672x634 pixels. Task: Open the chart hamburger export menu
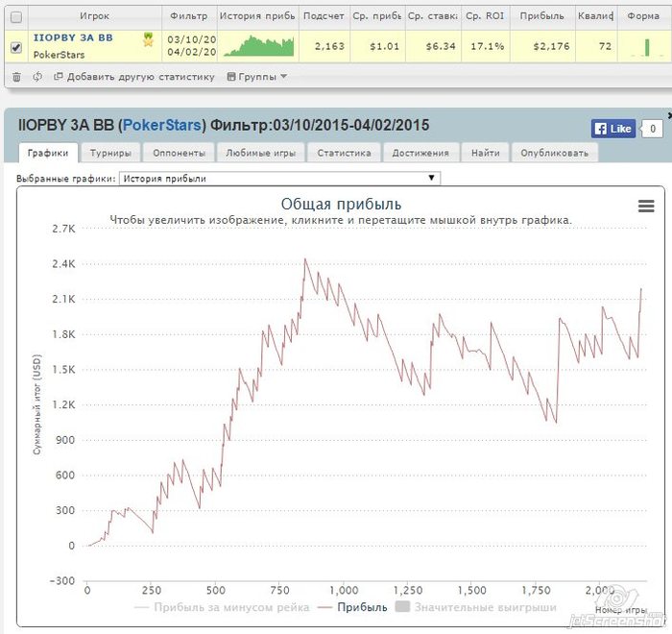pos(646,207)
